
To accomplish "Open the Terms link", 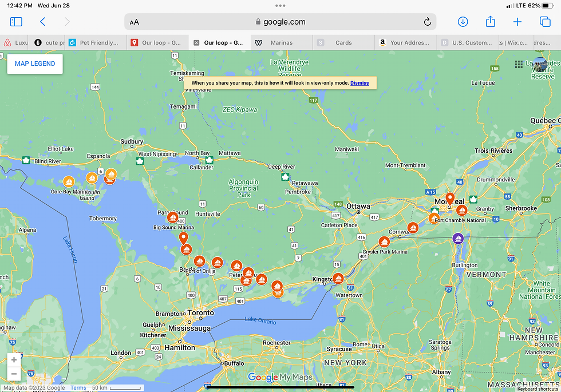I will [x=78, y=388].
